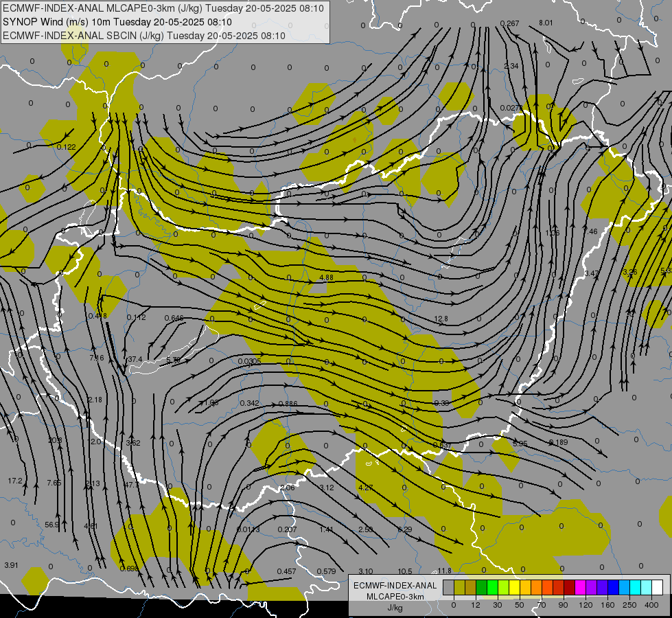Click the map value 0.342
Screen dimensions: 672x618
[x=249, y=403]
